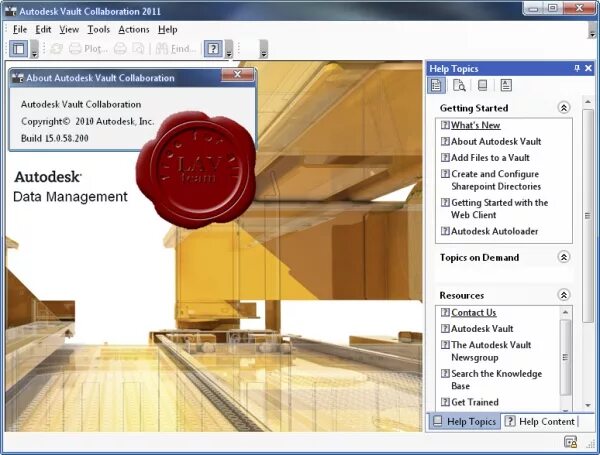Open the menu bar overflow dropdown

592,30
